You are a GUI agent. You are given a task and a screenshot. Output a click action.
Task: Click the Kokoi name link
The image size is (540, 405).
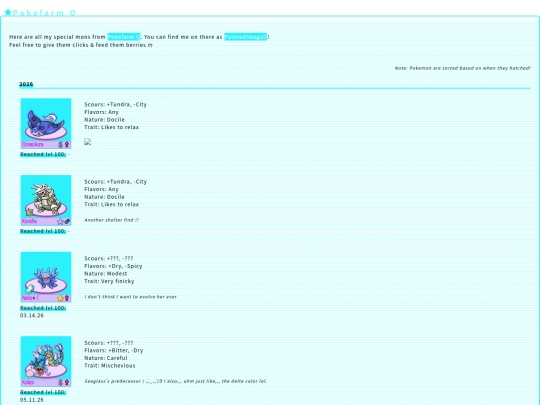[28, 383]
